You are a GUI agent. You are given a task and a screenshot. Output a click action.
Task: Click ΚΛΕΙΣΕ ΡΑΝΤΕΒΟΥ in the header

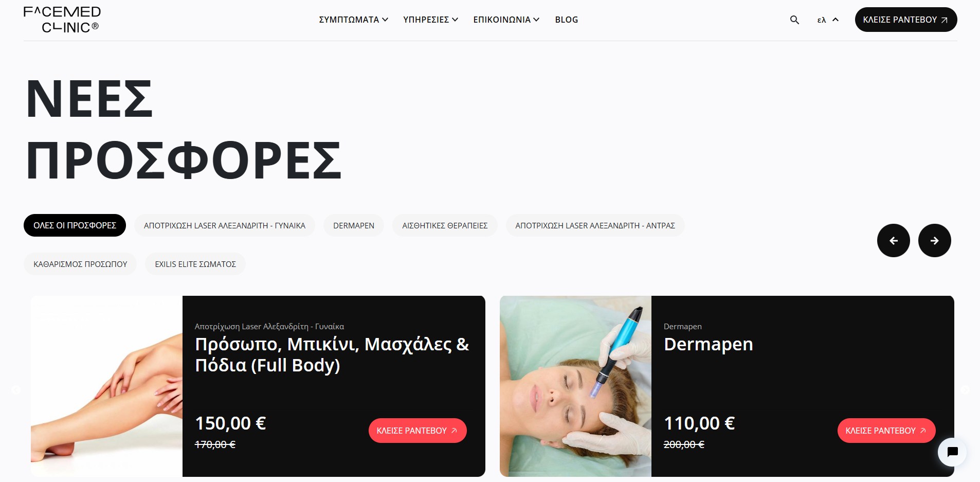pyautogui.click(x=905, y=20)
